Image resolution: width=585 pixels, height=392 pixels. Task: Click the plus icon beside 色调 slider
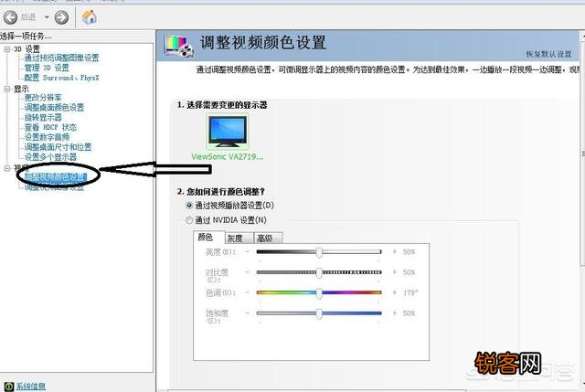(394, 292)
